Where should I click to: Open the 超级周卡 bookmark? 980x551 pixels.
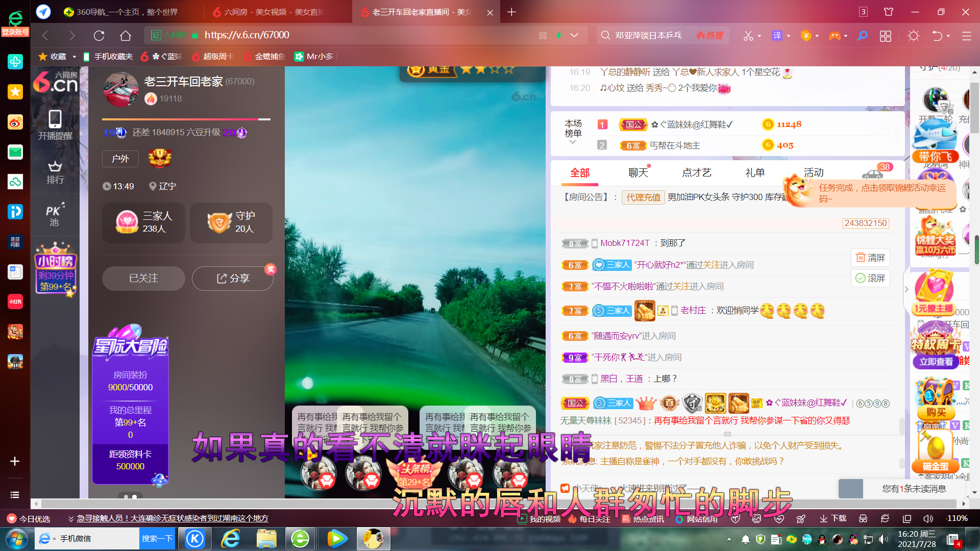coord(213,57)
